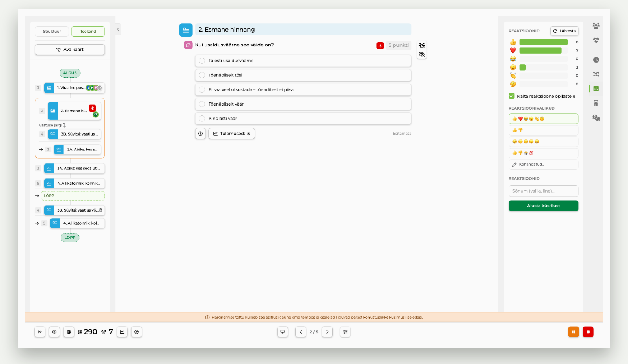
Task: Click the Lähtesta reset button
Action: (564, 31)
